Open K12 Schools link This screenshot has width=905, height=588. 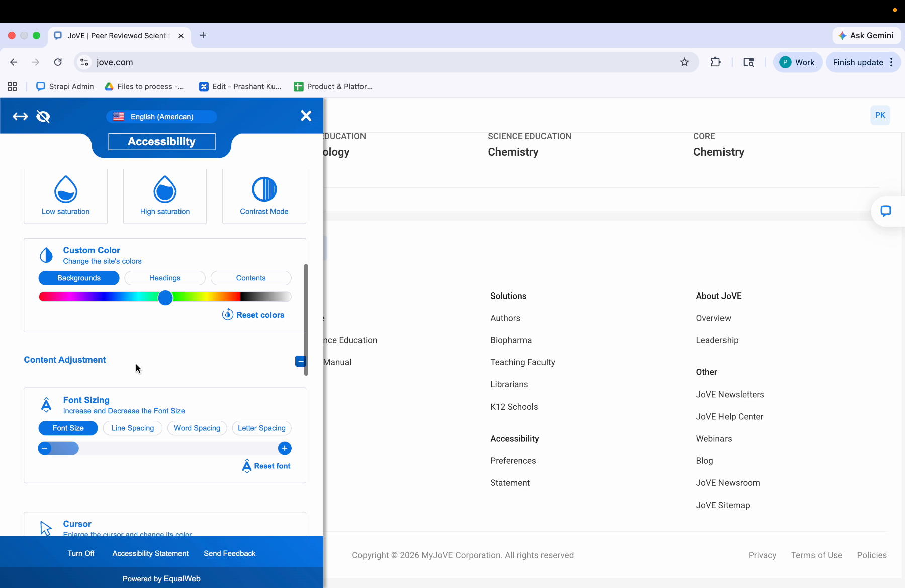click(x=514, y=407)
